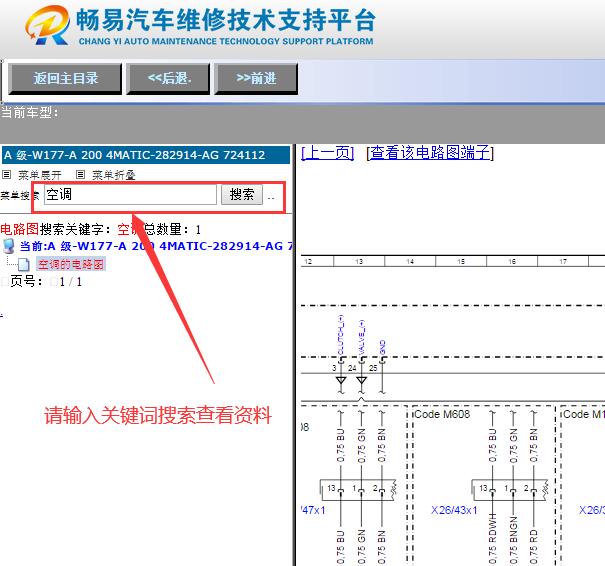Click the 当前车型 label
The height and width of the screenshot is (566, 605).
(30, 113)
